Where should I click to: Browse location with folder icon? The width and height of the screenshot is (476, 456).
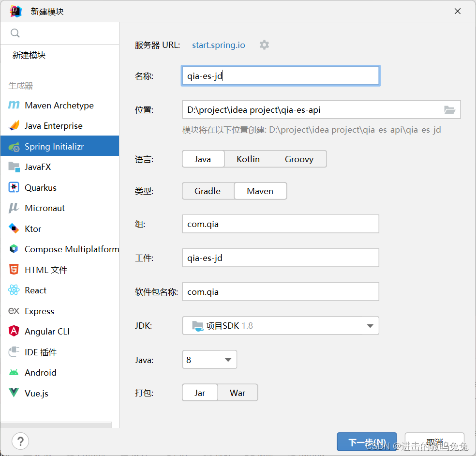pyautogui.click(x=449, y=110)
